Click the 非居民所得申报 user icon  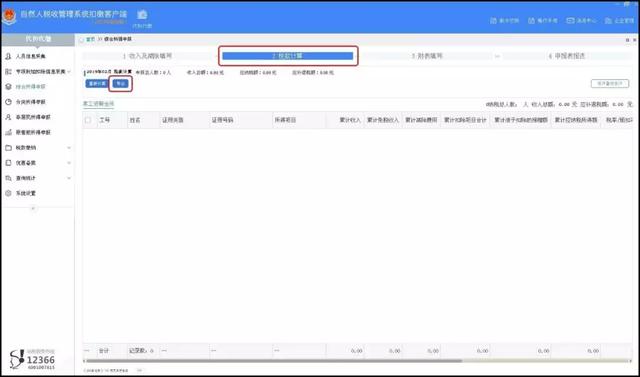(x=8, y=117)
